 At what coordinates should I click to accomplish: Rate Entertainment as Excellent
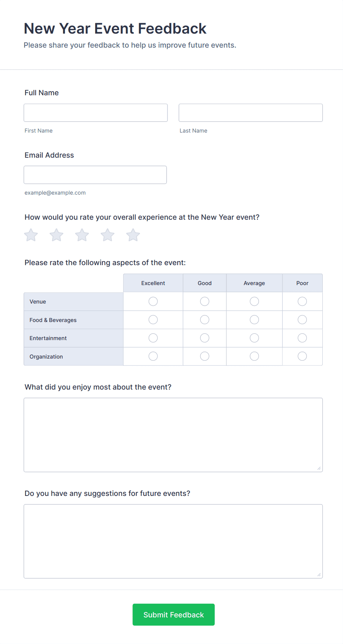pos(153,338)
